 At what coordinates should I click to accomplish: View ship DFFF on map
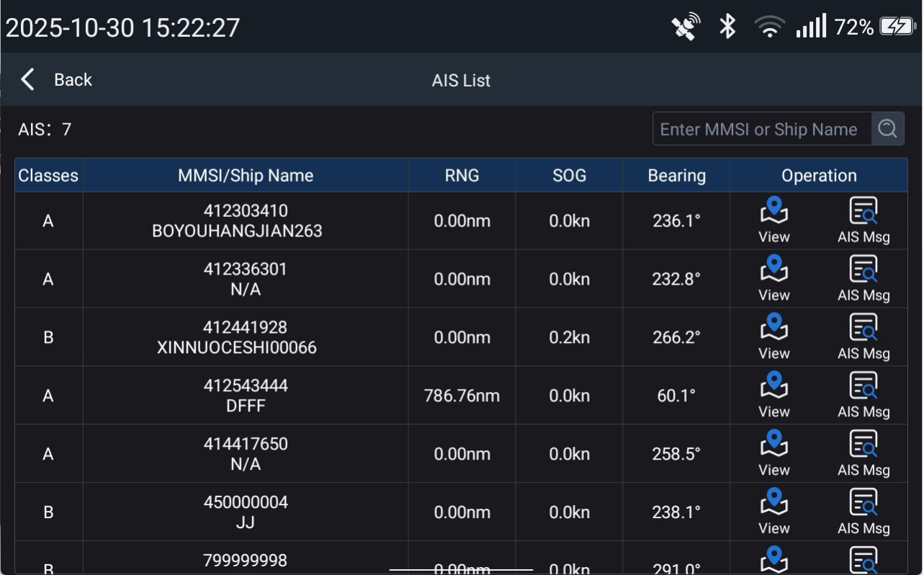tap(774, 396)
